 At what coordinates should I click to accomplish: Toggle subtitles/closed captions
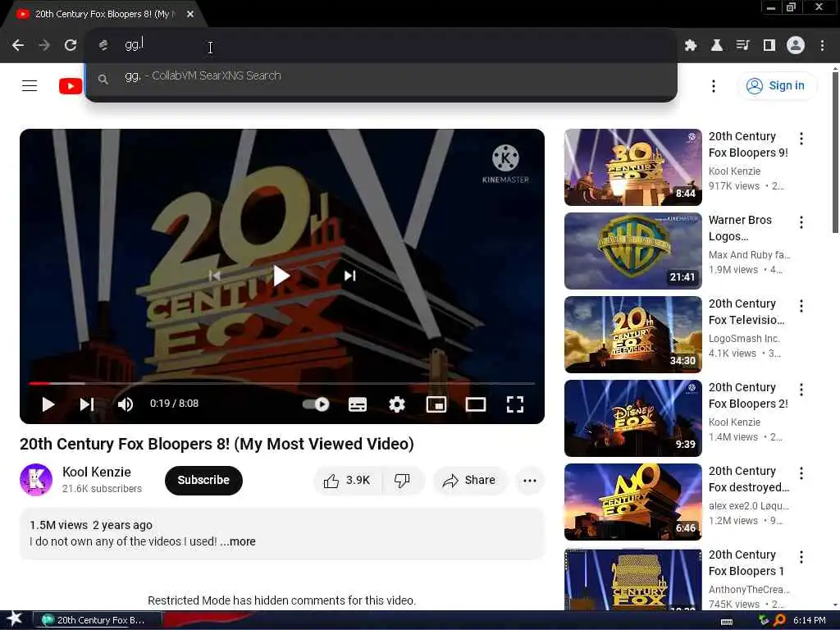point(358,404)
